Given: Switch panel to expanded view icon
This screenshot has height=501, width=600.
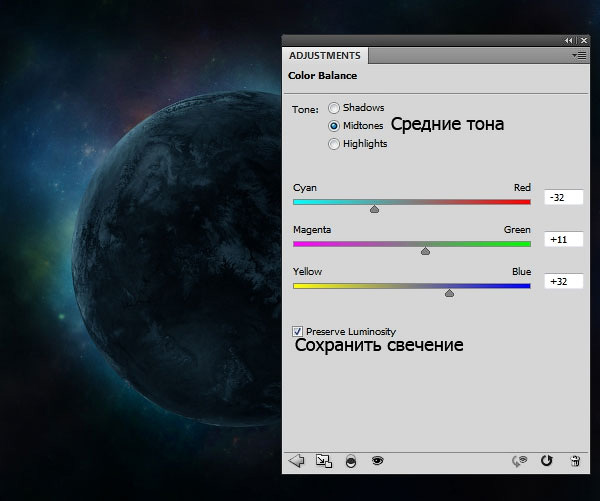Looking at the screenshot, I should [323, 461].
